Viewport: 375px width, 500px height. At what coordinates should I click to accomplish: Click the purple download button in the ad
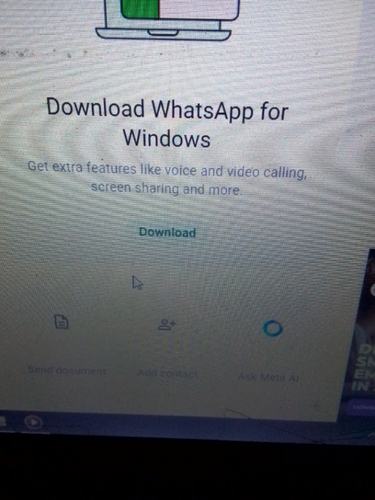362,407
